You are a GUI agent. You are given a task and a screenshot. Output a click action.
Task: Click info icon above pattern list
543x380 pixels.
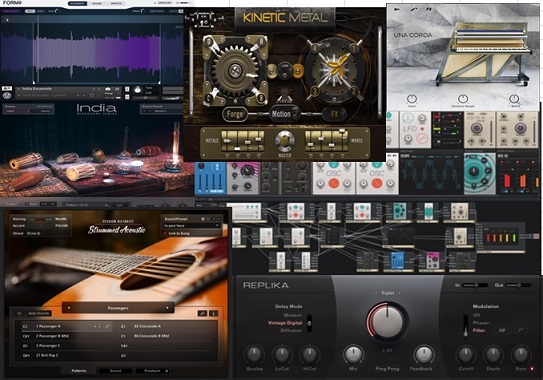pyautogui.click(x=214, y=313)
